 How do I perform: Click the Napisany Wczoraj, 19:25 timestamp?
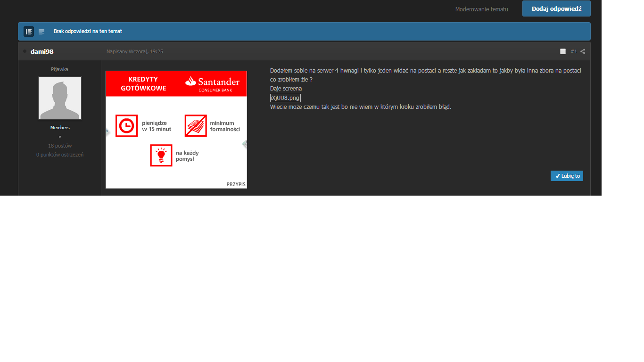point(135,51)
